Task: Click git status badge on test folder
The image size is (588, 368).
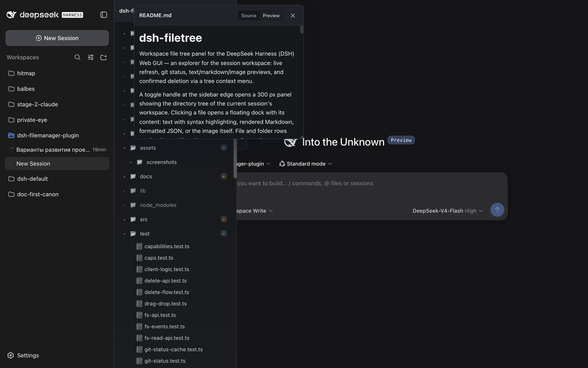Action: tap(224, 234)
